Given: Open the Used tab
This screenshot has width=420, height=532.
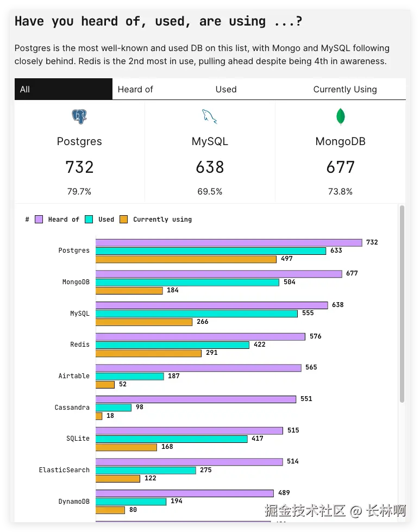Looking at the screenshot, I should (226, 89).
